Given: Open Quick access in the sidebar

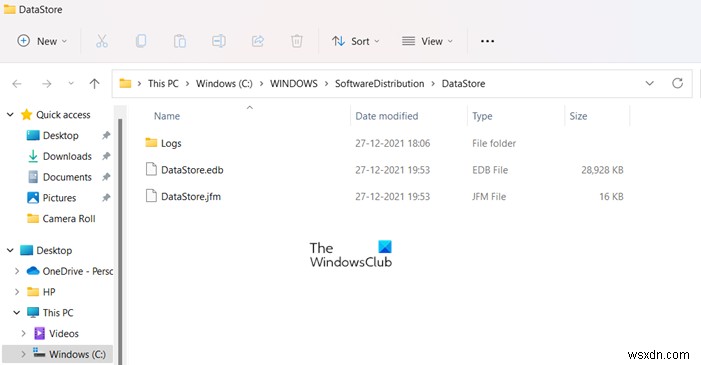Looking at the screenshot, I should coord(63,115).
